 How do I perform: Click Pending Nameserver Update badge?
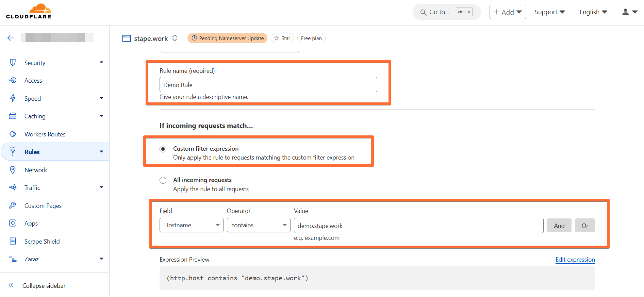227,38
